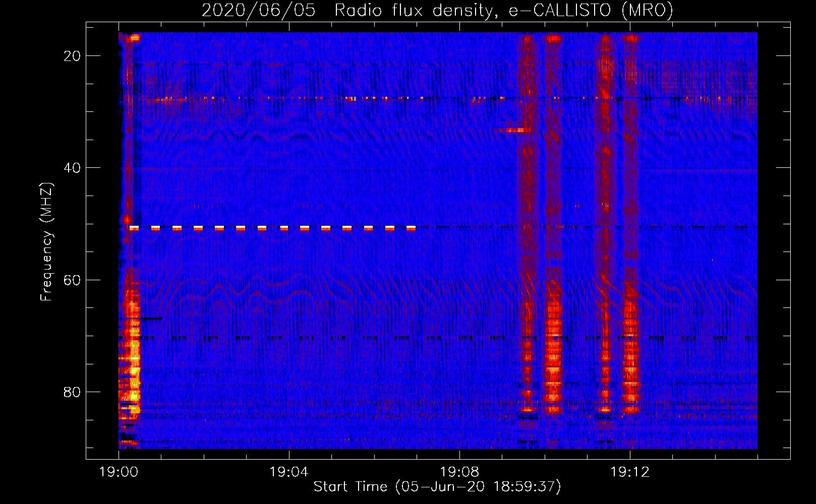Click the 'Frequency (MHZ)' axis label
816x504 pixels.
coord(46,242)
